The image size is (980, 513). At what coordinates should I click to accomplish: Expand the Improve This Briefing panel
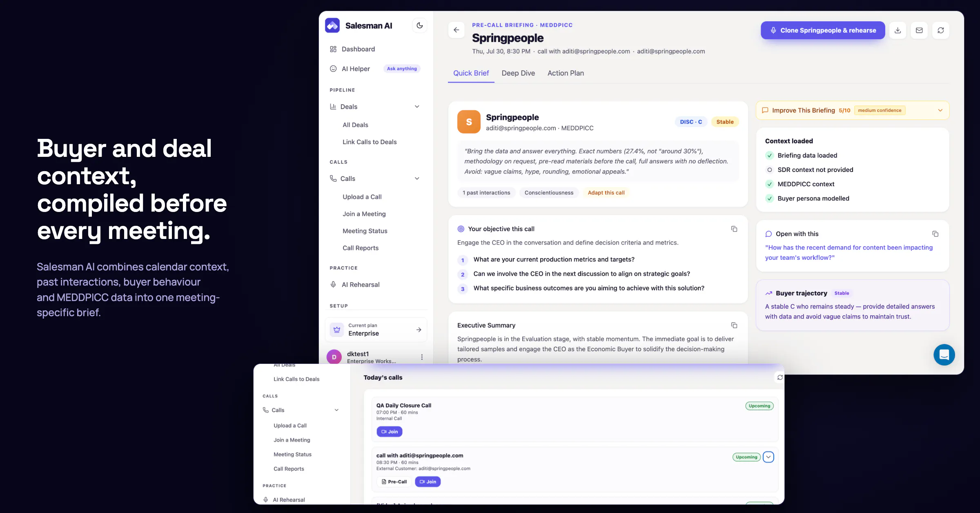tap(940, 110)
